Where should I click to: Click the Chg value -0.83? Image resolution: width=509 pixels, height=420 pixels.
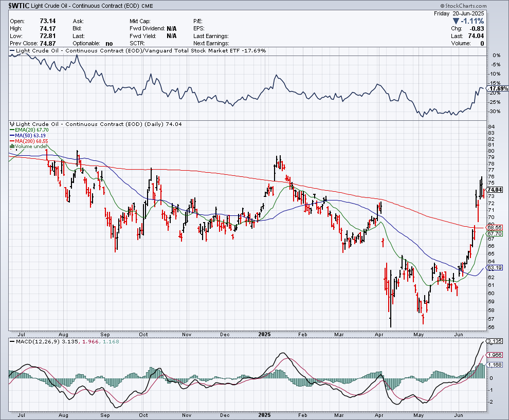pos(477,29)
